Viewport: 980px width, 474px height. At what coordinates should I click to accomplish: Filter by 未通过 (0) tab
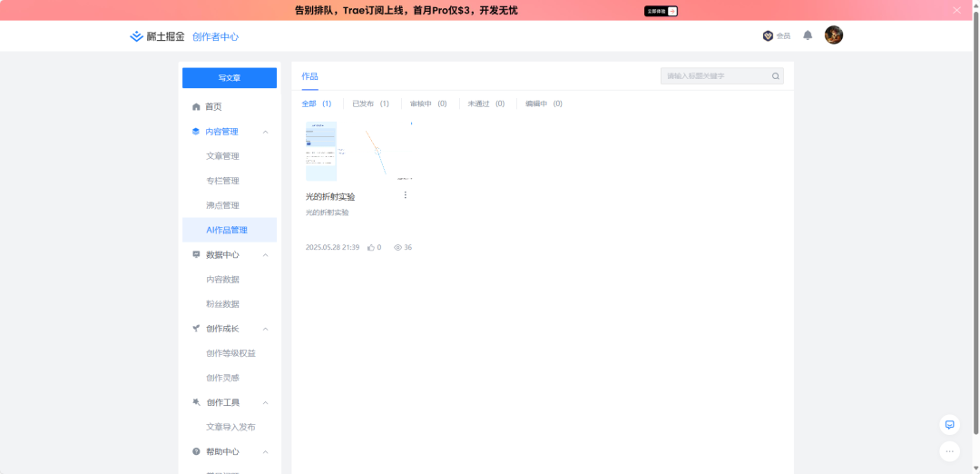point(486,104)
